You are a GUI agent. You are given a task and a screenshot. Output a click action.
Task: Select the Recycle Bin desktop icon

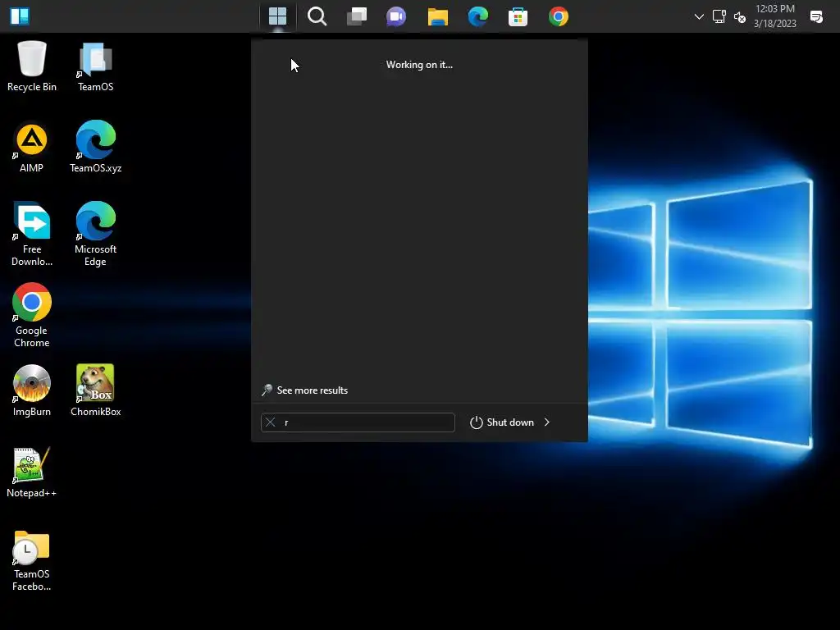[32, 66]
